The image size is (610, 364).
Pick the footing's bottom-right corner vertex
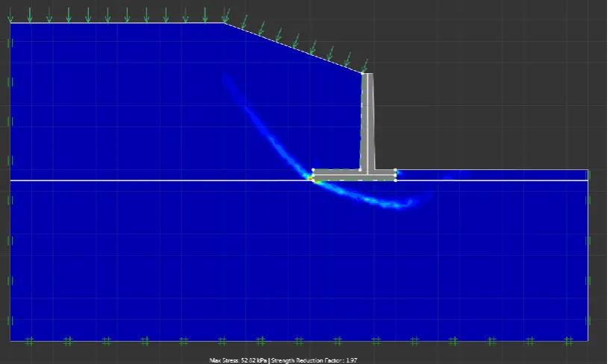(395, 181)
